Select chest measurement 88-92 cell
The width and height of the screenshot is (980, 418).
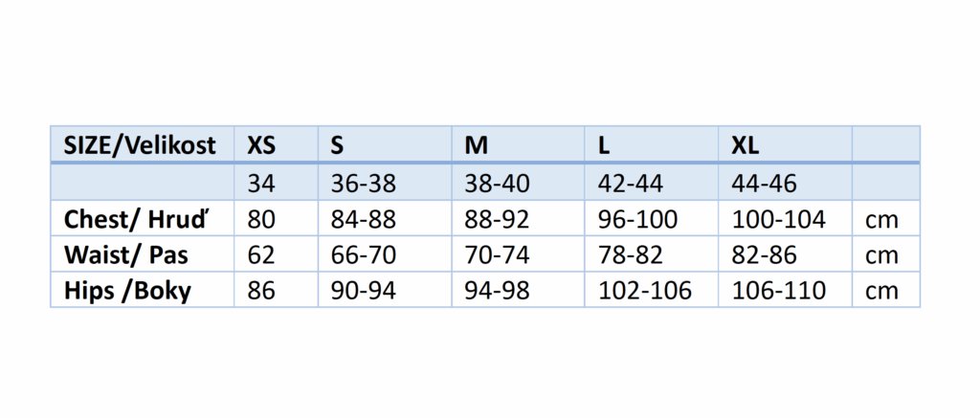click(496, 219)
